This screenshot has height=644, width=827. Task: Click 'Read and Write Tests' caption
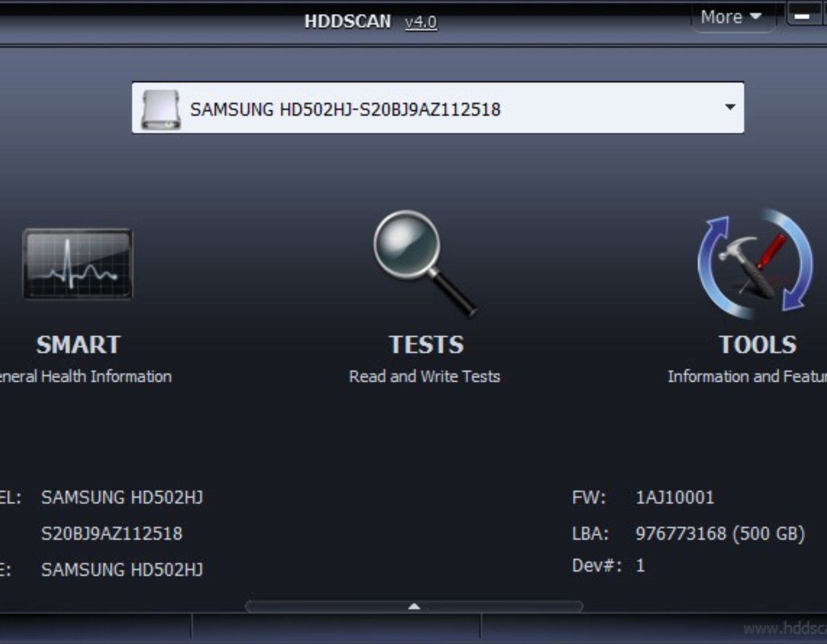point(425,376)
